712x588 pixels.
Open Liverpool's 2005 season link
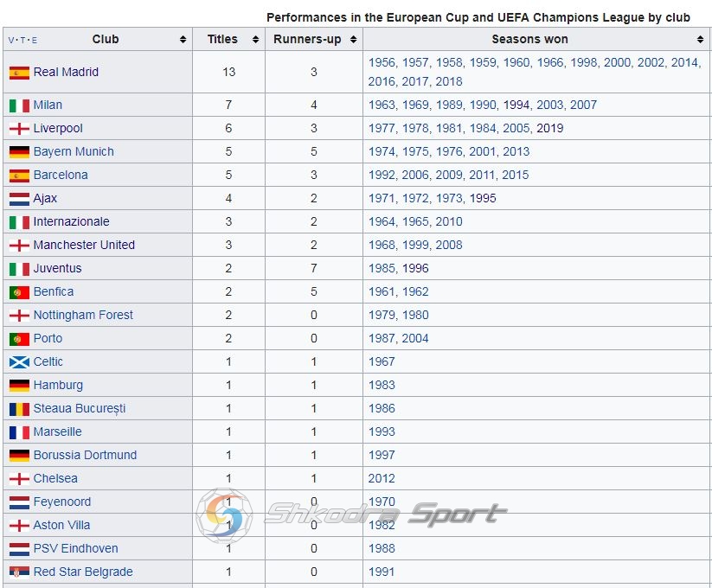coord(516,128)
